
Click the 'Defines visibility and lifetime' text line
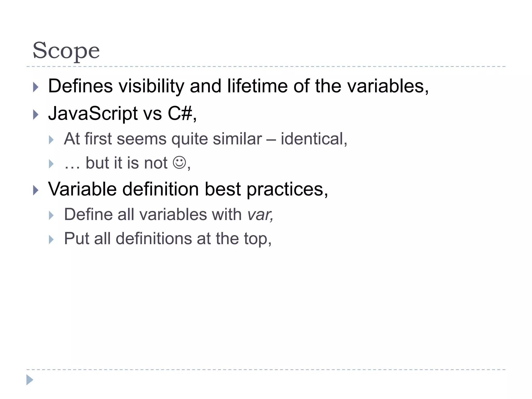coord(238,86)
